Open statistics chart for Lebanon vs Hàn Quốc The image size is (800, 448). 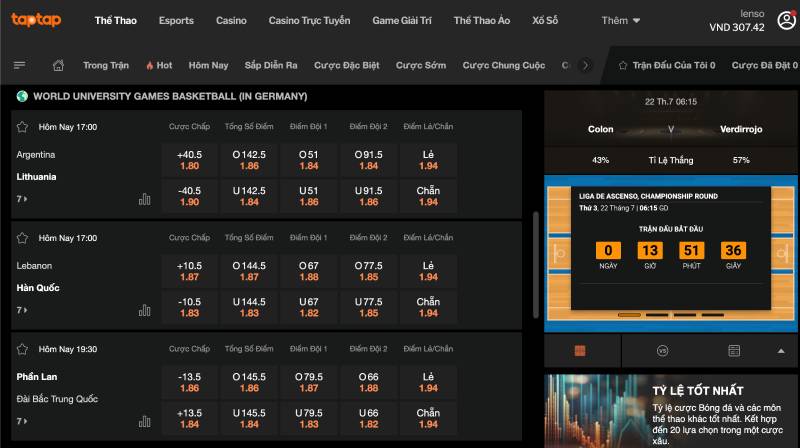tap(144, 310)
